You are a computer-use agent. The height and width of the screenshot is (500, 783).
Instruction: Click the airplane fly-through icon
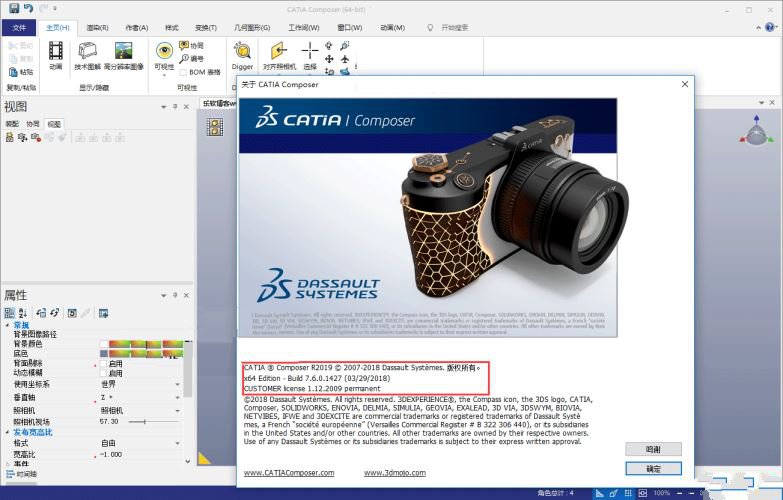345,59
